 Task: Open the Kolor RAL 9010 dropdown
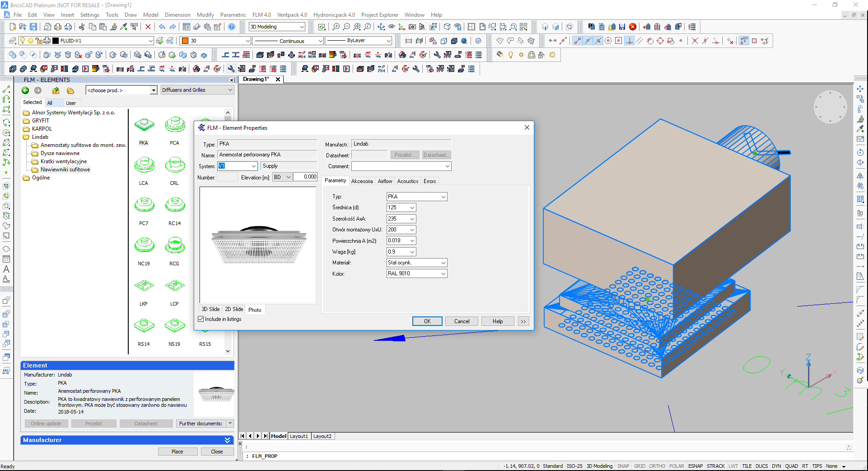[443, 273]
